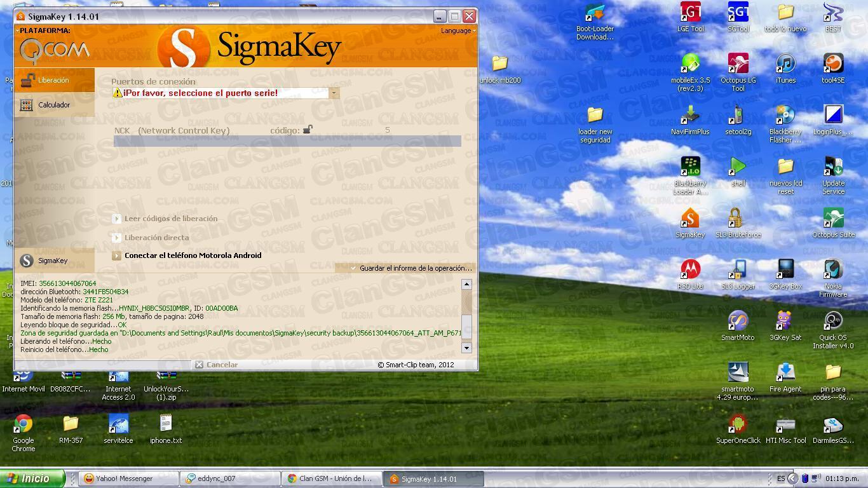
Task: Click the log scrollbar down arrow
Action: (466, 348)
